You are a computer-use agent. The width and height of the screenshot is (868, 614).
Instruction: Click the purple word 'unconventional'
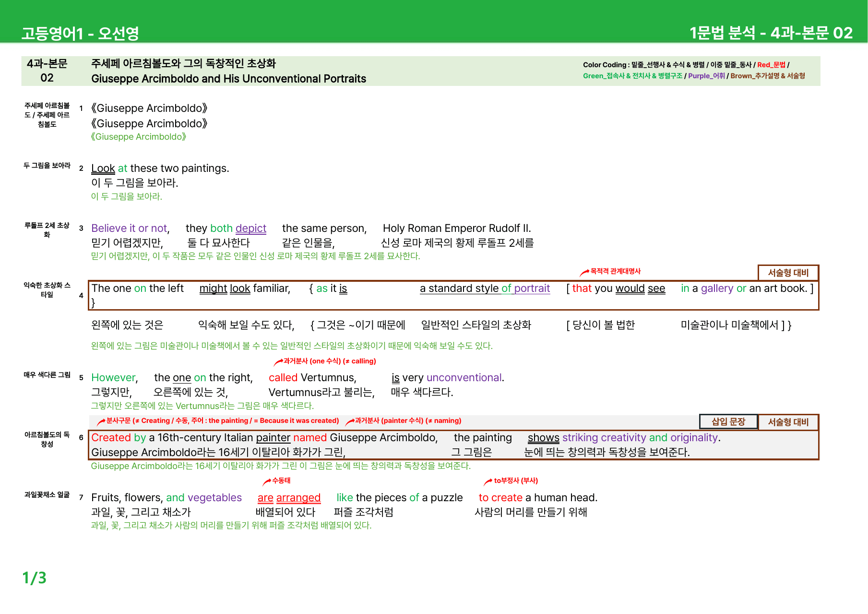coord(464,378)
